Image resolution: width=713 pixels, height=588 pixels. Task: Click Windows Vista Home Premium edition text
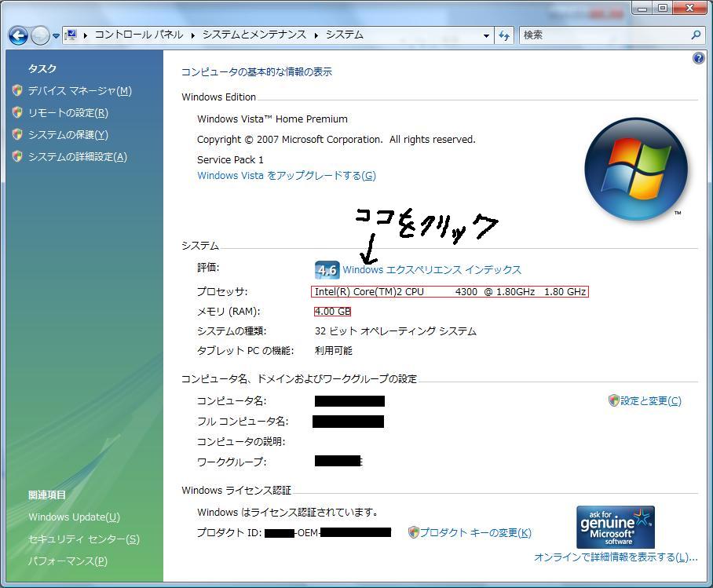(x=272, y=119)
